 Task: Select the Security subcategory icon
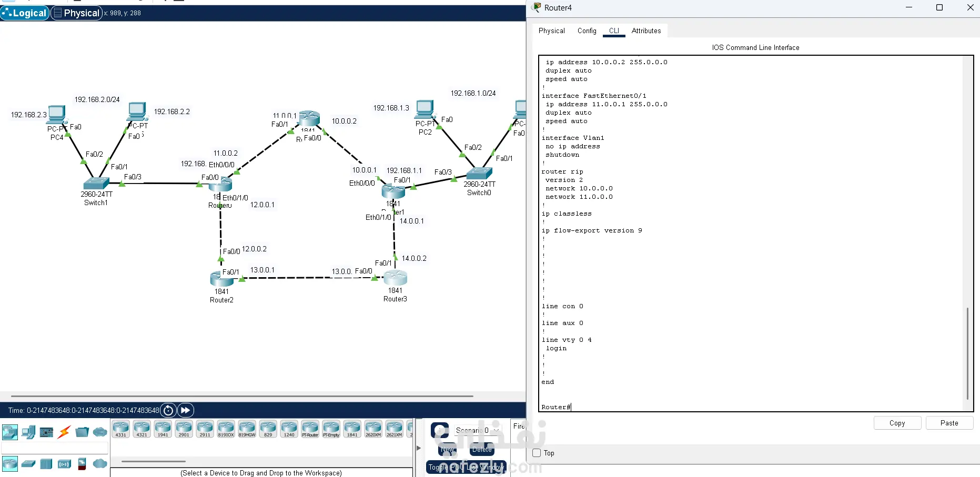(x=82, y=464)
